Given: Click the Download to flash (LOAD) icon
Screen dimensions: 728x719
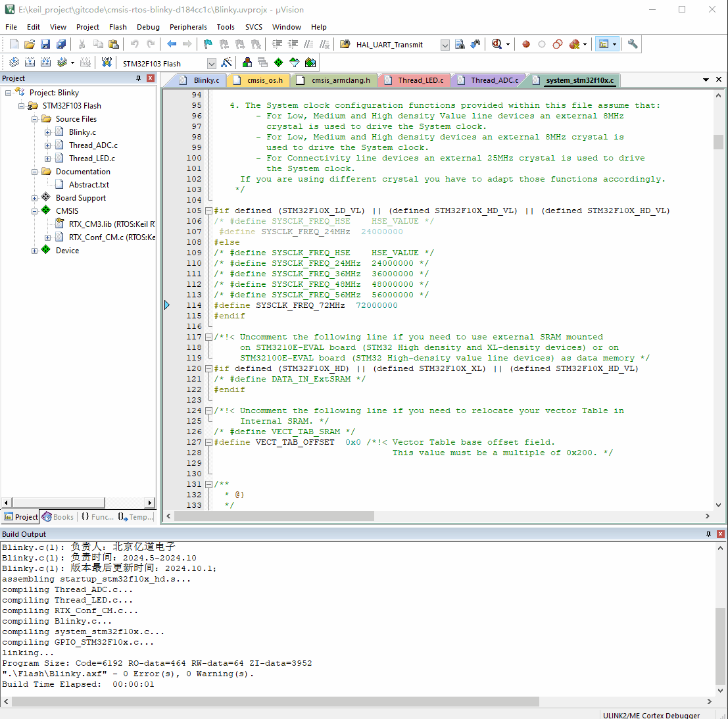Looking at the screenshot, I should pos(107,62).
